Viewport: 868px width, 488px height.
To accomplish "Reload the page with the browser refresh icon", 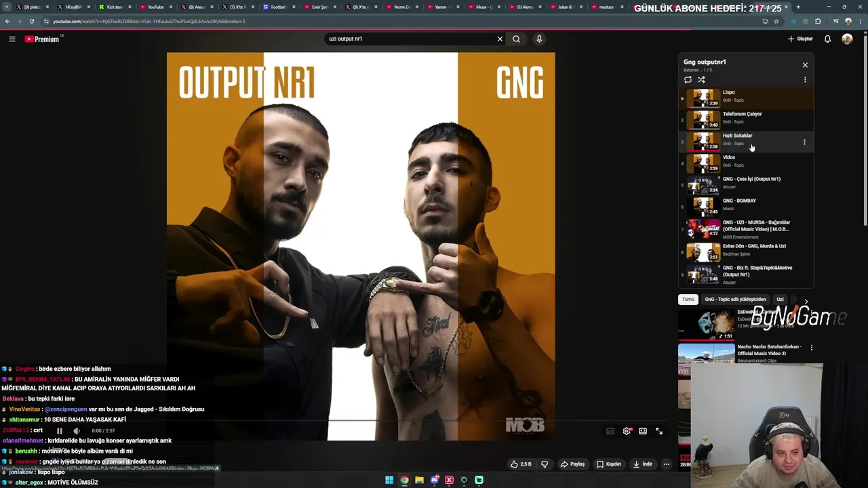I will coord(31,21).
